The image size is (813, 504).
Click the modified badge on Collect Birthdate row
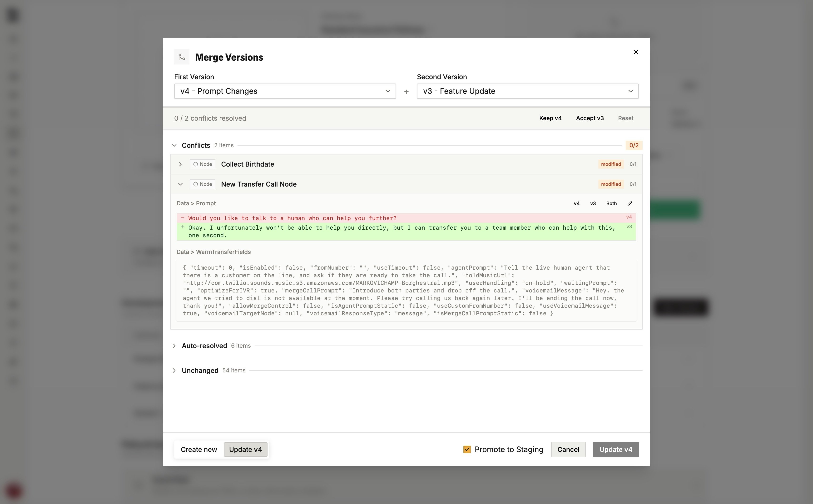pos(611,164)
